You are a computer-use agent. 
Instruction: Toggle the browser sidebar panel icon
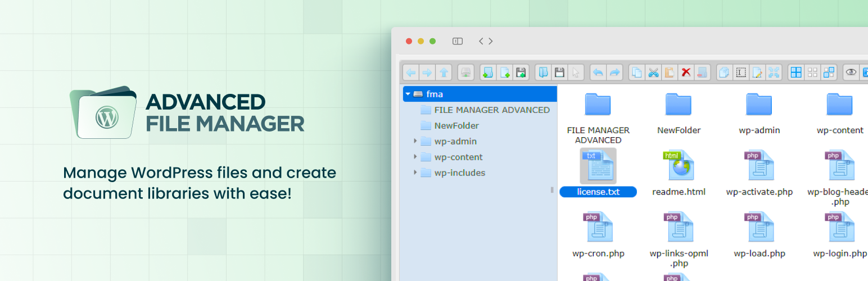(x=458, y=41)
